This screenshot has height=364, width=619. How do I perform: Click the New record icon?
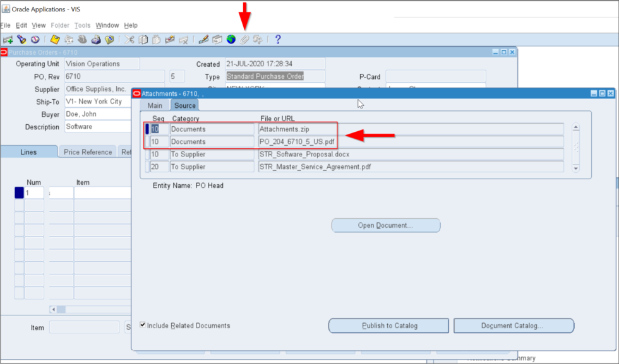(x=8, y=39)
